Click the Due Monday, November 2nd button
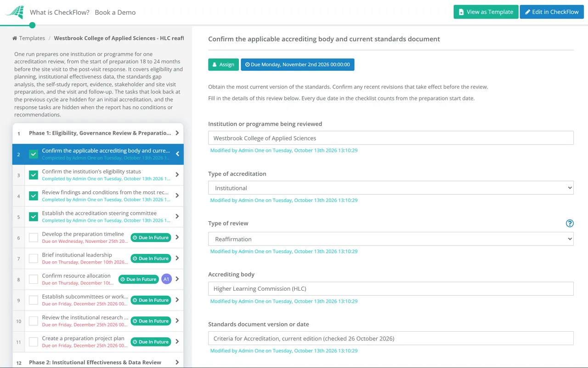588x368 pixels. click(x=298, y=64)
